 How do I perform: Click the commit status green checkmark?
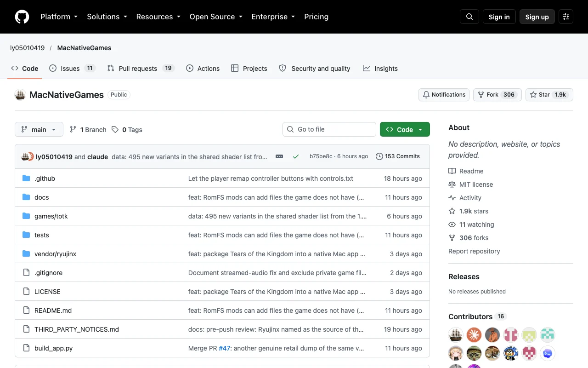296,156
